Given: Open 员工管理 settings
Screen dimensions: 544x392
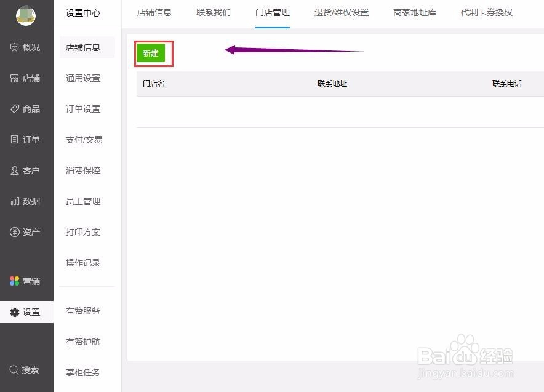Looking at the screenshot, I should click(83, 201).
